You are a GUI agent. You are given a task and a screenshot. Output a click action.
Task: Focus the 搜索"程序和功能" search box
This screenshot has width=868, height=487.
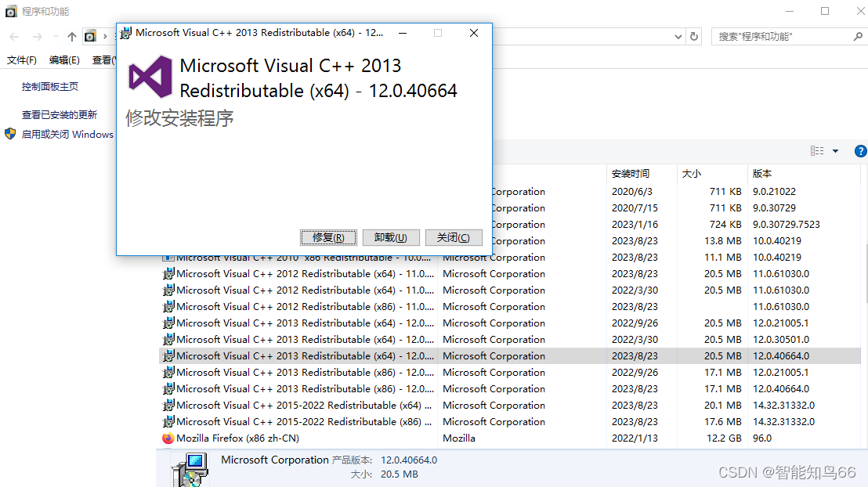click(x=783, y=37)
